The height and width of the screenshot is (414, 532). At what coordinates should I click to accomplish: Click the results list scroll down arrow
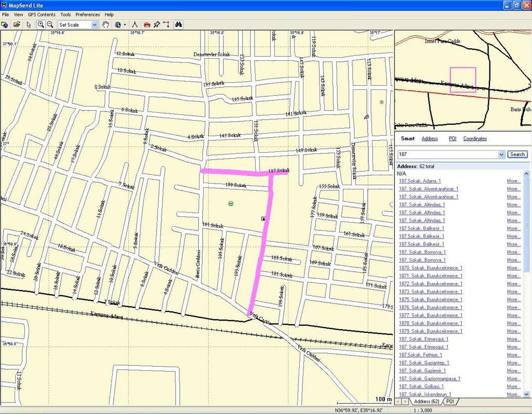(527, 394)
